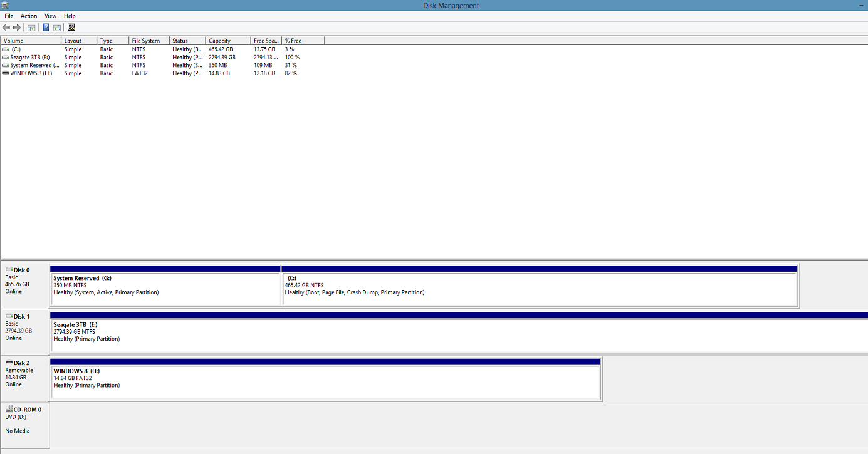Click the disk settings toolbar icon

click(71, 28)
